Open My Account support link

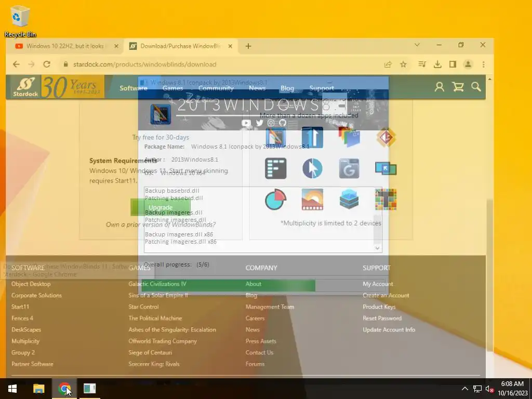pyautogui.click(x=378, y=284)
